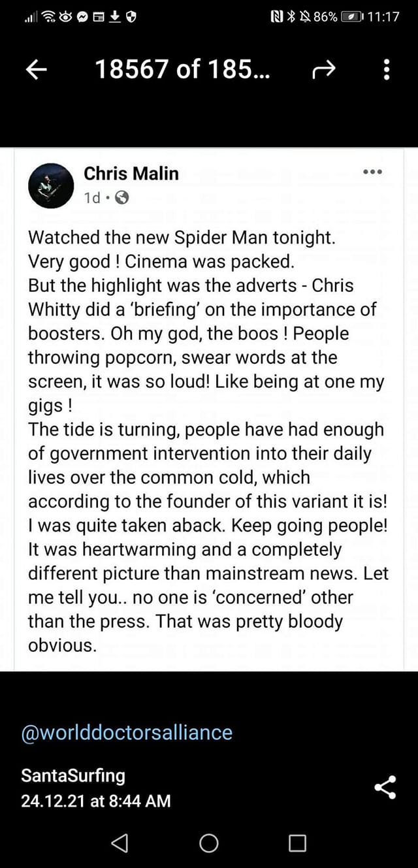Open the vertical three-dot overflow menu
Screen dimensions: 418x868
tap(387, 69)
